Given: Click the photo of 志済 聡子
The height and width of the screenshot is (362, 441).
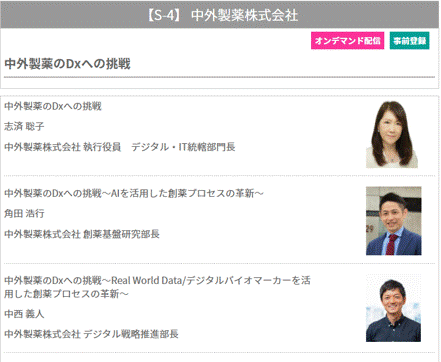Looking at the screenshot, I should (392, 134).
